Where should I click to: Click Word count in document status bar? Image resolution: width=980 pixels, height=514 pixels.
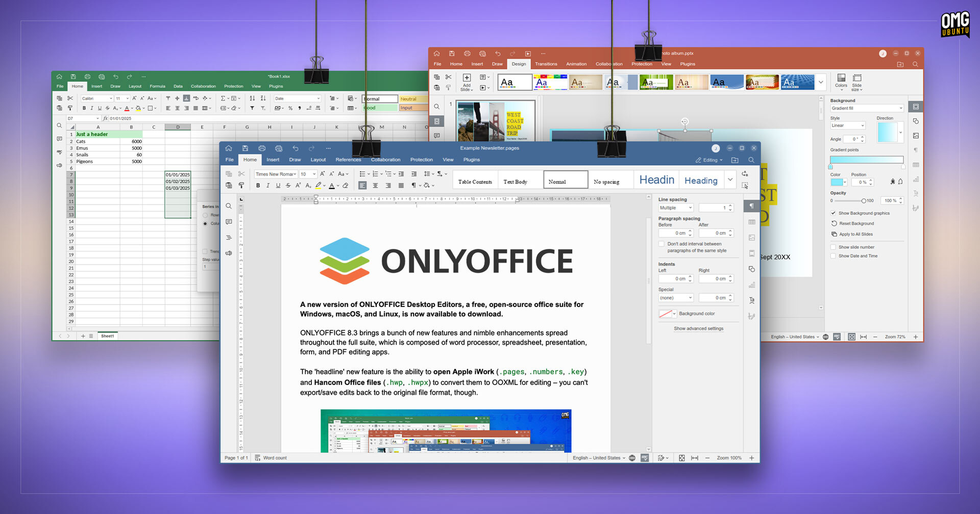click(x=271, y=458)
